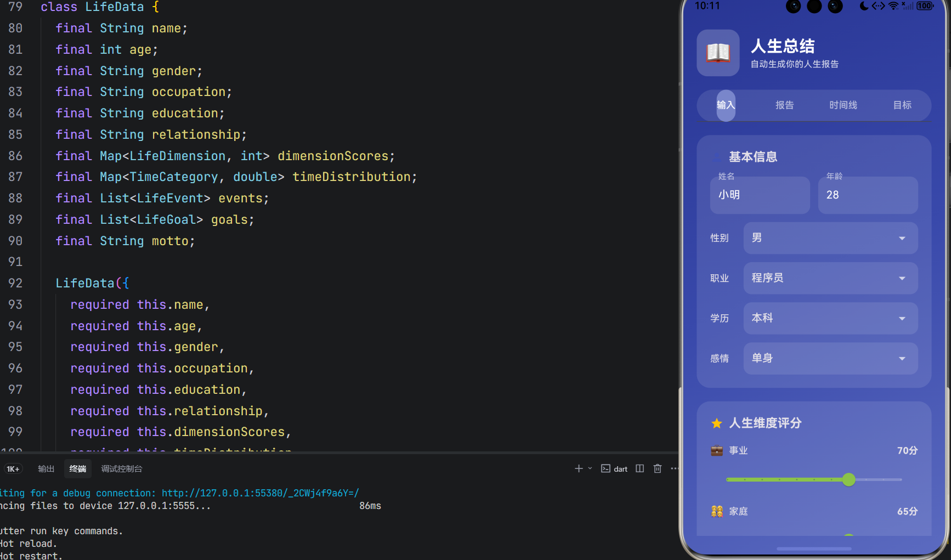This screenshot has width=951, height=560.
Task: Click the phone status bar battery icon
Action: click(925, 6)
